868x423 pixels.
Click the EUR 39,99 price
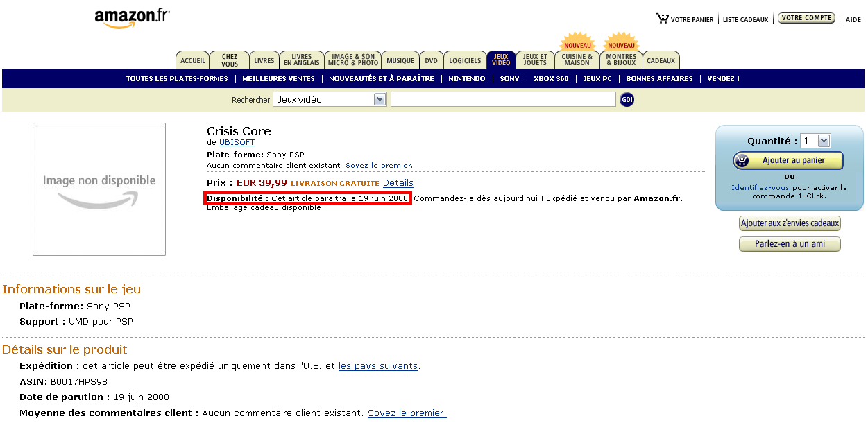[x=262, y=183]
